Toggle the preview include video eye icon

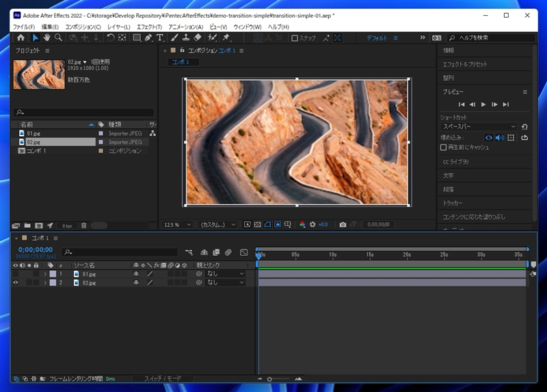(488, 138)
